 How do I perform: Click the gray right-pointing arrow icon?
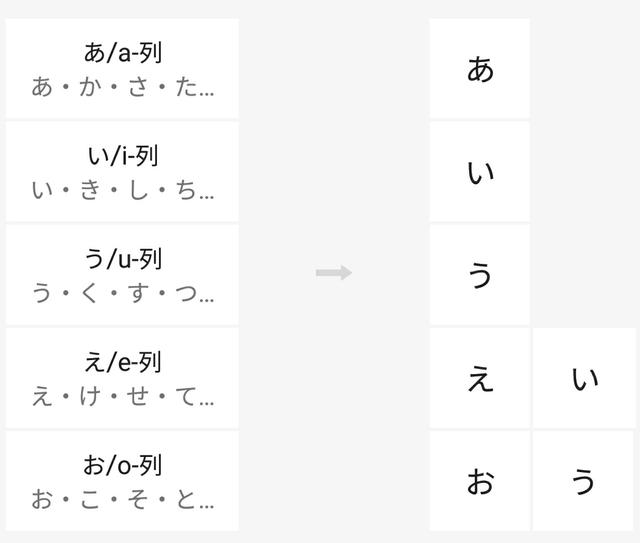(x=334, y=273)
